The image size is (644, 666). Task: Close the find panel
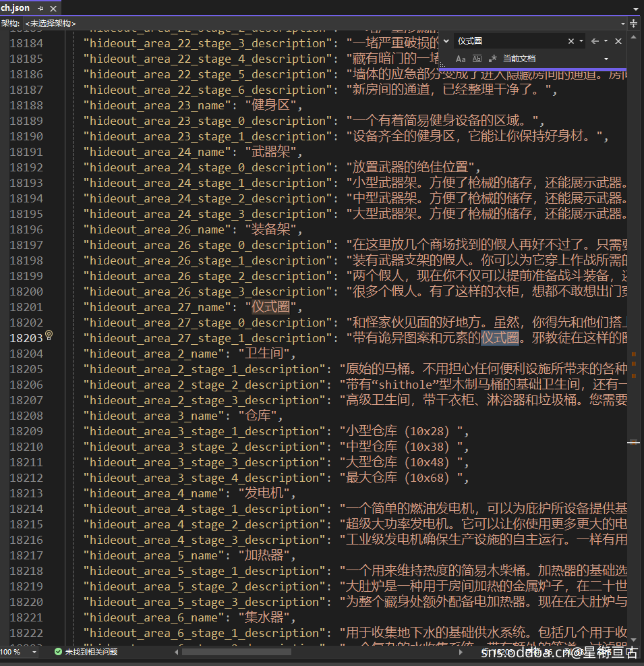618,41
